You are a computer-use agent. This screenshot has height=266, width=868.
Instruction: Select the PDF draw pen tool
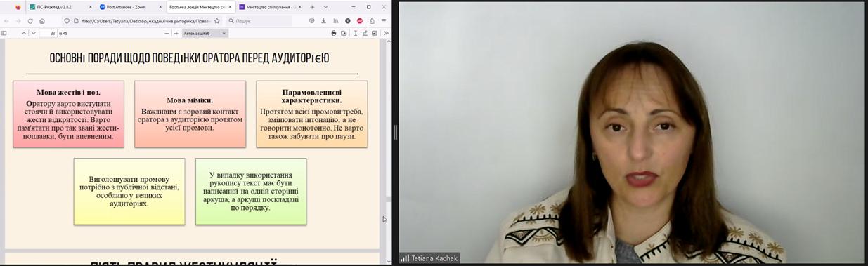coord(365,33)
